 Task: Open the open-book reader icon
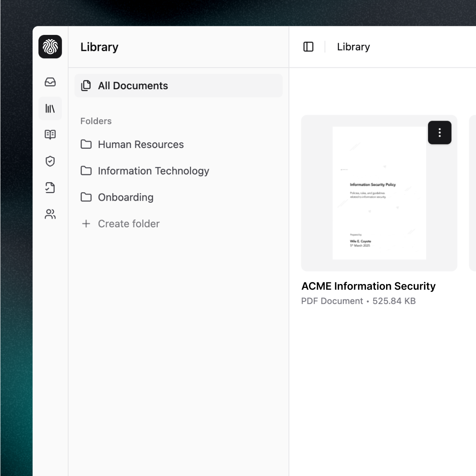click(x=50, y=135)
